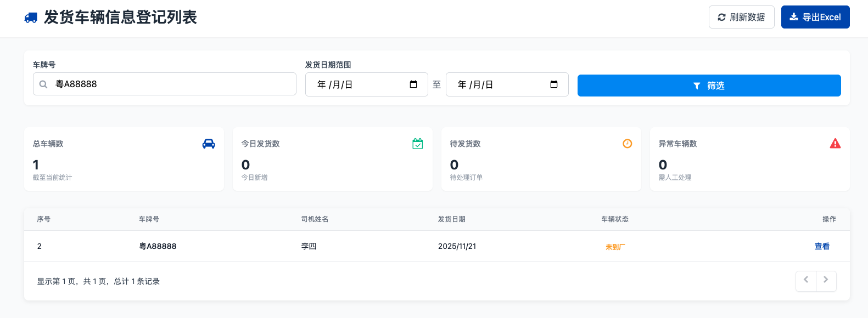
Task: Click the orange clock icon in 待发货数 card
Action: click(627, 144)
